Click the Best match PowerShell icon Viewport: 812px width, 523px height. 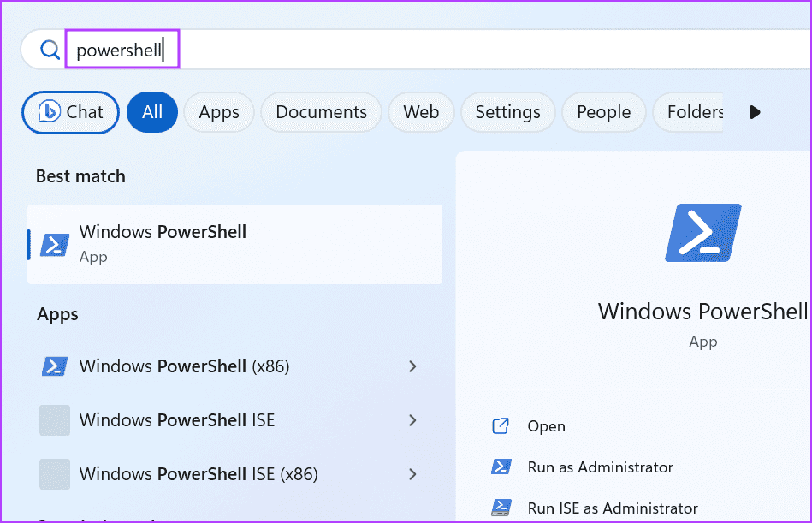point(55,245)
